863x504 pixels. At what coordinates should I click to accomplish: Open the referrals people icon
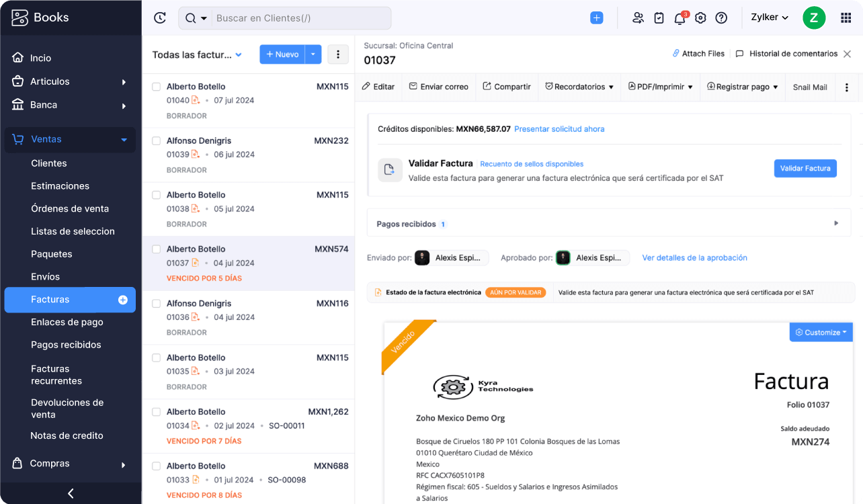click(638, 18)
